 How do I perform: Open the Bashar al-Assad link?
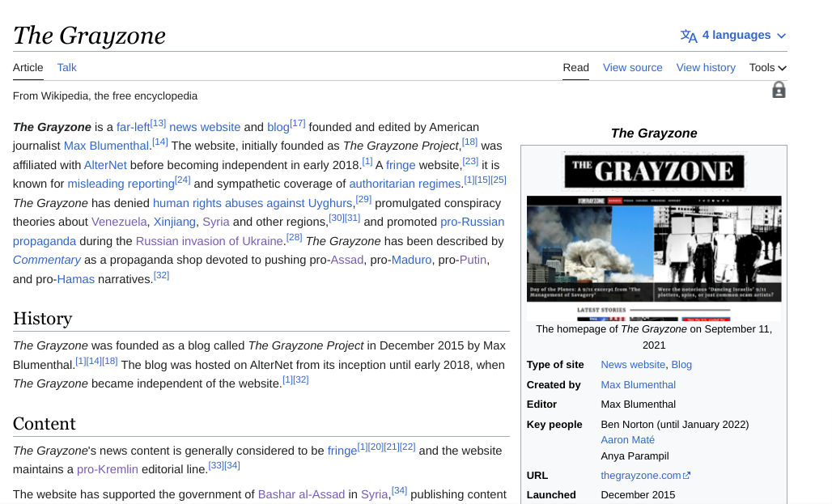[x=301, y=494]
